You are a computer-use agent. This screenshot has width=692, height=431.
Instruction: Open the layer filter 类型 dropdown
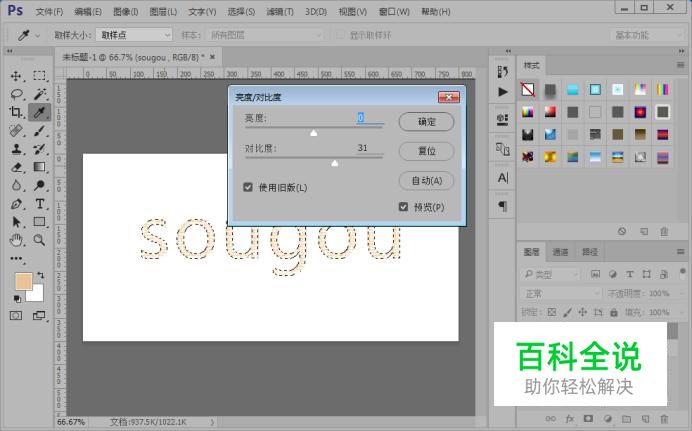tap(550, 274)
